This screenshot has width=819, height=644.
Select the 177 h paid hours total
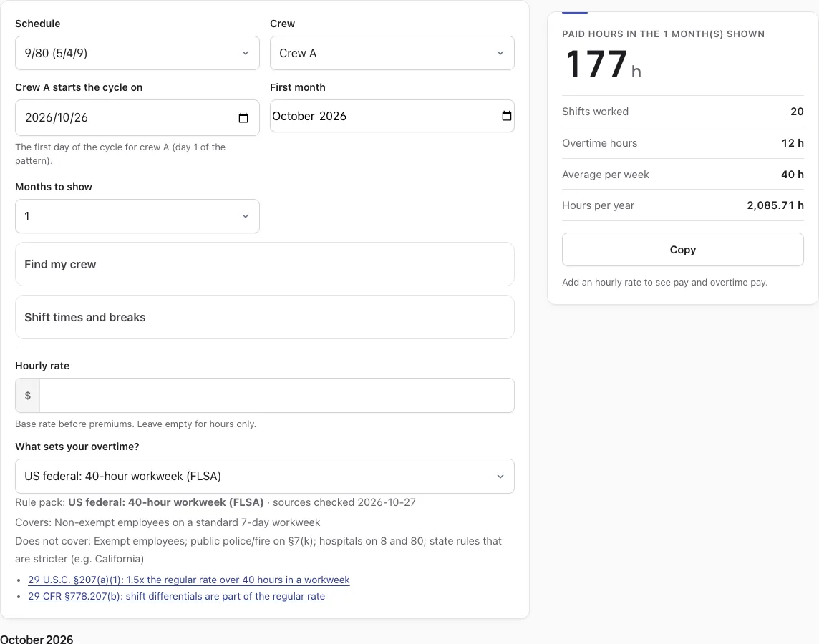pos(604,64)
